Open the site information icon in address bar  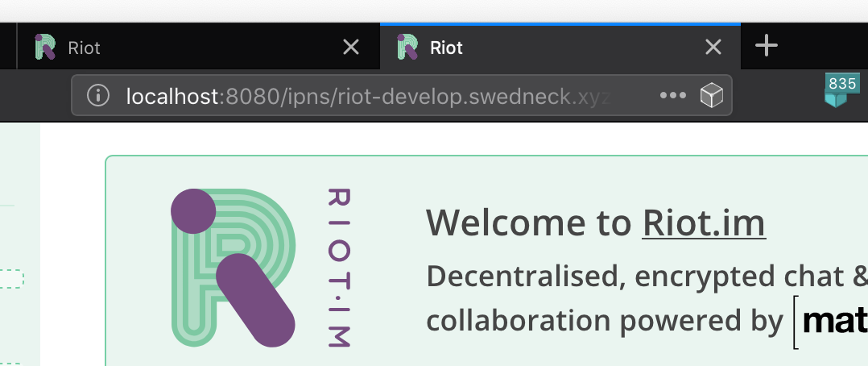point(98,96)
